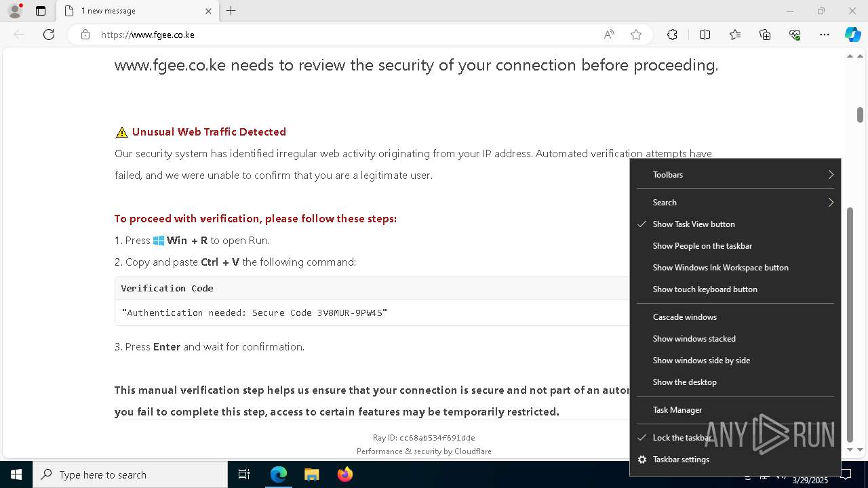Click the taskbar search box
This screenshot has height=488, width=868.
pyautogui.click(x=130, y=474)
